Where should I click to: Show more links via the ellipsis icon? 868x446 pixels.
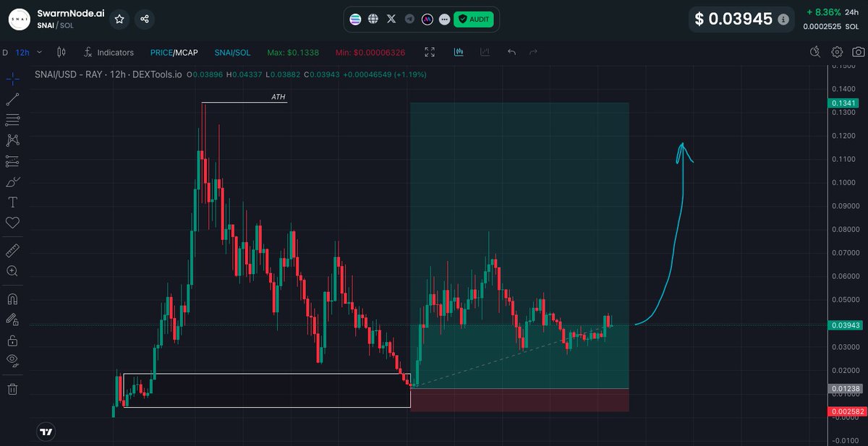(444, 20)
